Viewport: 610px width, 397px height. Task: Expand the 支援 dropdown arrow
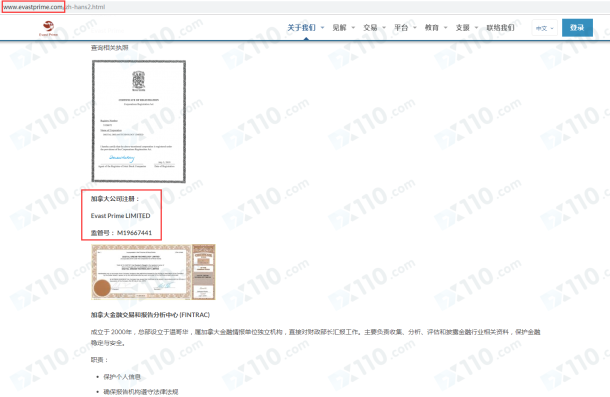pyautogui.click(x=476, y=28)
